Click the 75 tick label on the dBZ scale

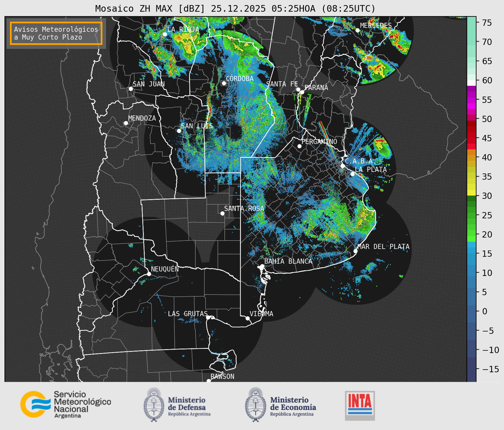tap(487, 22)
